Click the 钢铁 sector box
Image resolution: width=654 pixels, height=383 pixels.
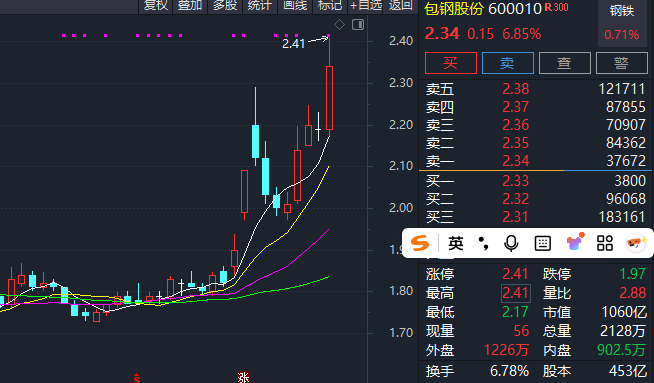coord(622,23)
